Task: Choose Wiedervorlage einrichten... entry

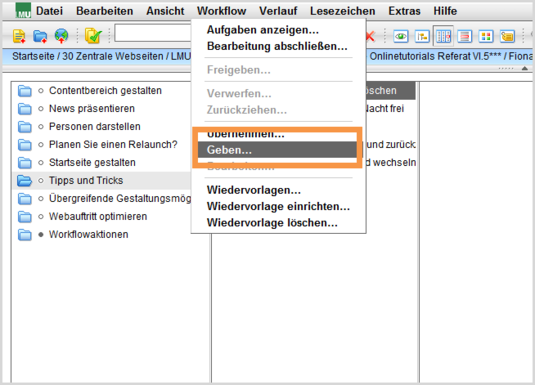Action: point(278,206)
